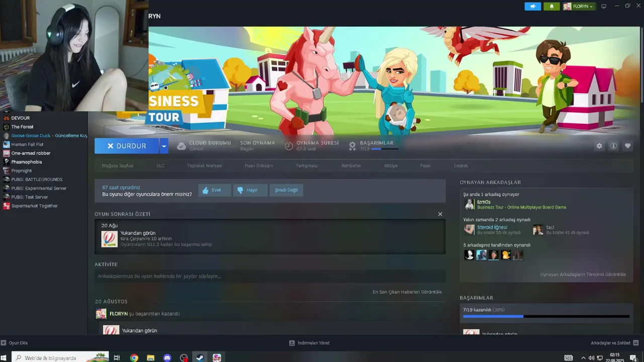Open friend Steroid İğnesi profile
The height and width of the screenshot is (362, 644).
pos(492,227)
